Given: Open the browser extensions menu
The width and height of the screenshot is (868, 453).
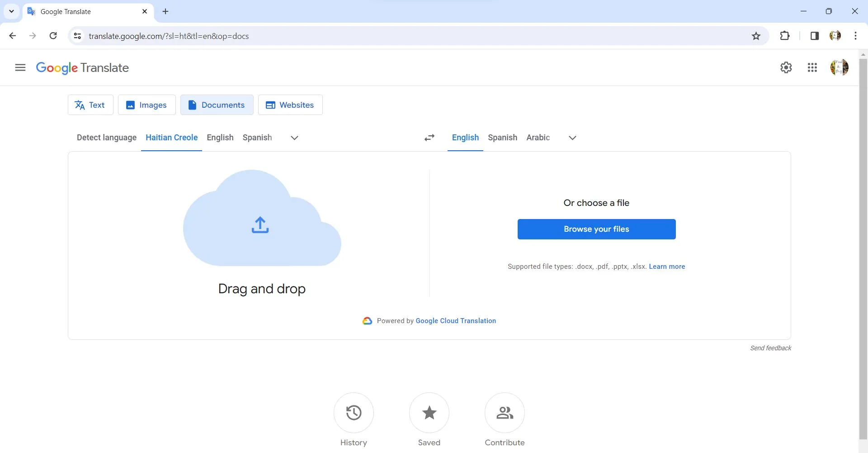Looking at the screenshot, I should click(x=785, y=36).
